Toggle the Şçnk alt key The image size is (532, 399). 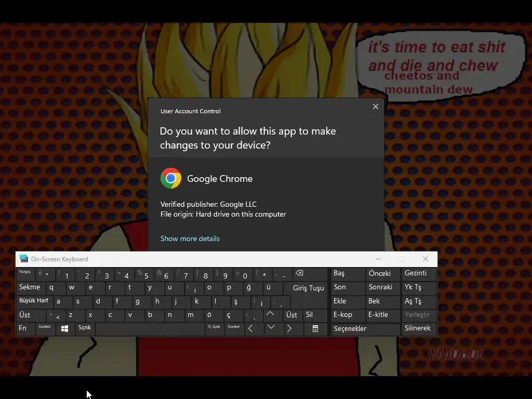click(x=85, y=328)
